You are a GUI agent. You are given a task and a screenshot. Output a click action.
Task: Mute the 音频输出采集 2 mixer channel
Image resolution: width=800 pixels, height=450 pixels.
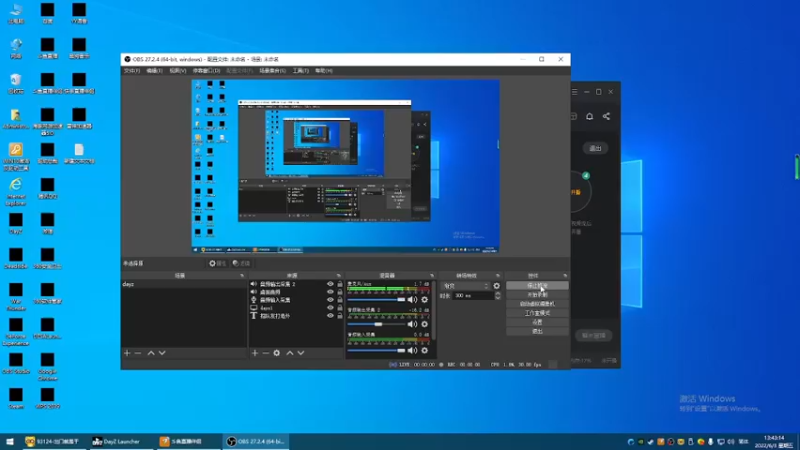[x=412, y=324]
